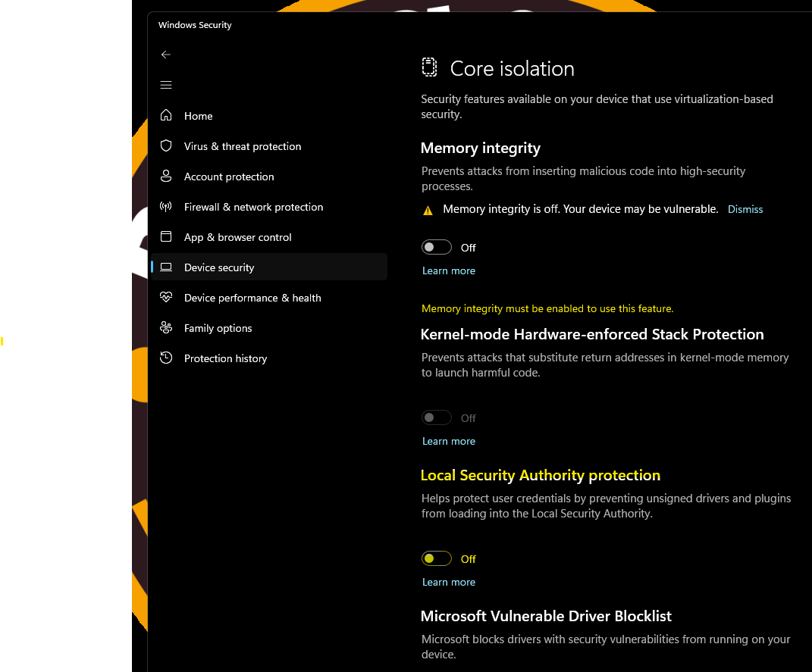Click the Home house icon
The width and height of the screenshot is (812, 672).
(x=166, y=115)
